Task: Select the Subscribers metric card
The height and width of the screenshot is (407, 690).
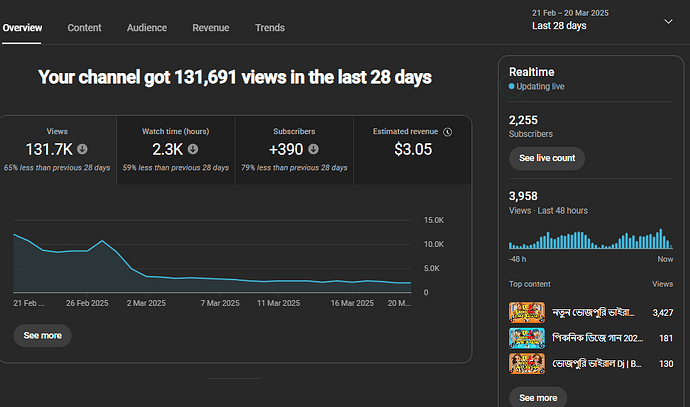Action: point(294,150)
